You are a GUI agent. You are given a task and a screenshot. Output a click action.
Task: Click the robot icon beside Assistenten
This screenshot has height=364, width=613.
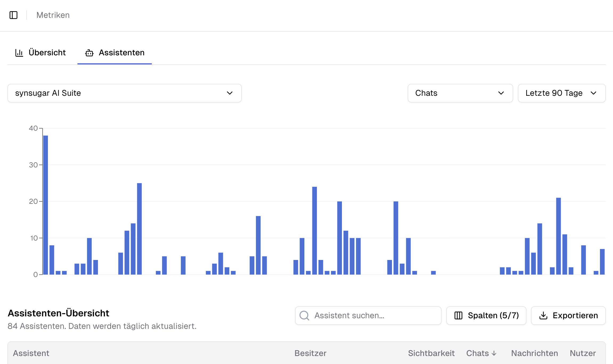click(x=89, y=53)
